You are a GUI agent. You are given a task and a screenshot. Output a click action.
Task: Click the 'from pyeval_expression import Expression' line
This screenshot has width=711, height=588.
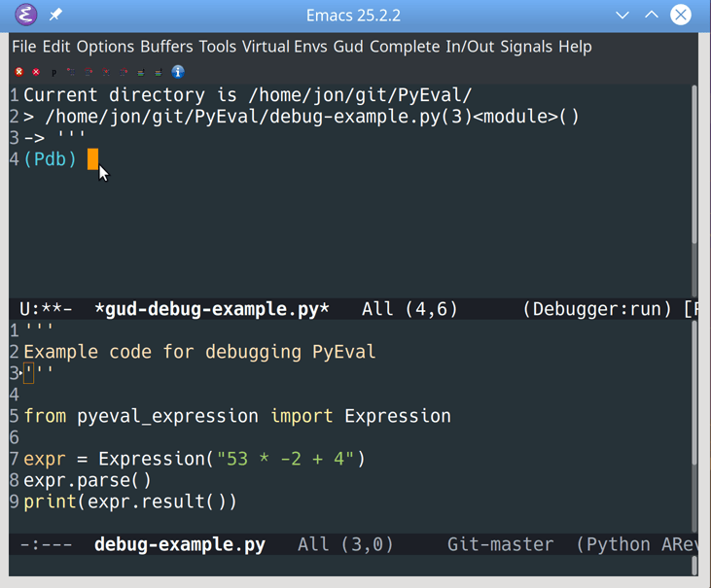coord(237,416)
